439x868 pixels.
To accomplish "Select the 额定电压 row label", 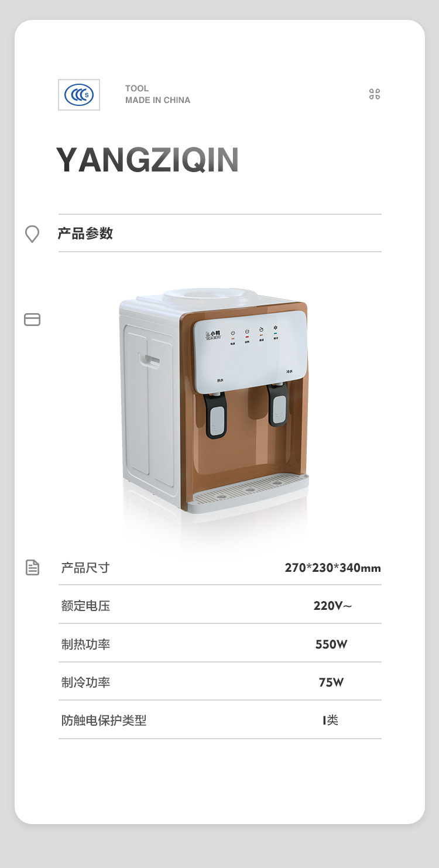I will [x=85, y=606].
